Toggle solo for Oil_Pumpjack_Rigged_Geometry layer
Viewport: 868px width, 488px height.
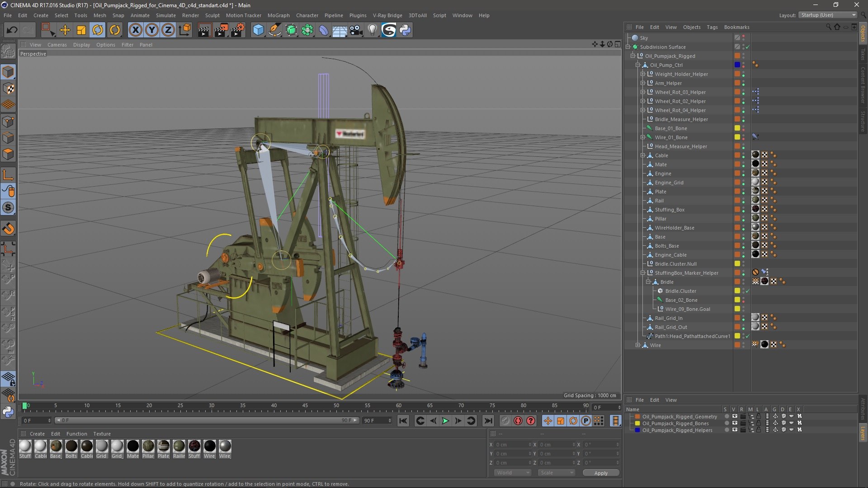726,417
